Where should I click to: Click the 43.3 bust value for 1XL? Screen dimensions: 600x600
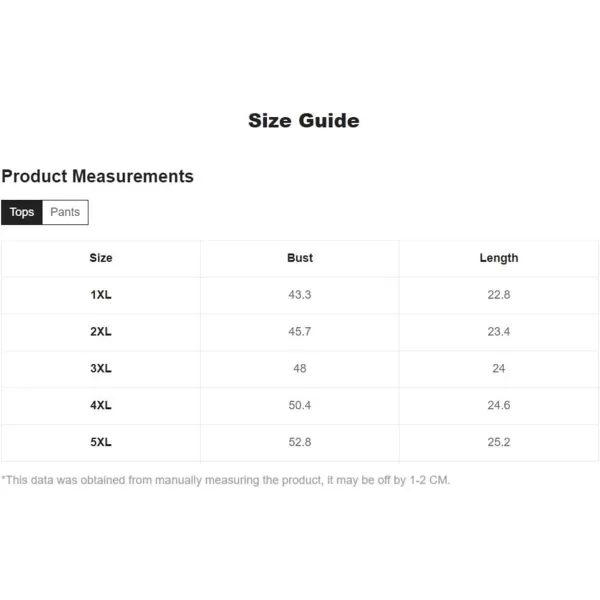pos(300,295)
